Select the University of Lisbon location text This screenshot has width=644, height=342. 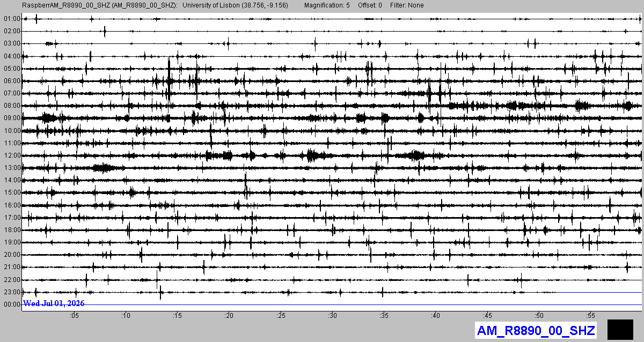click(x=236, y=5)
